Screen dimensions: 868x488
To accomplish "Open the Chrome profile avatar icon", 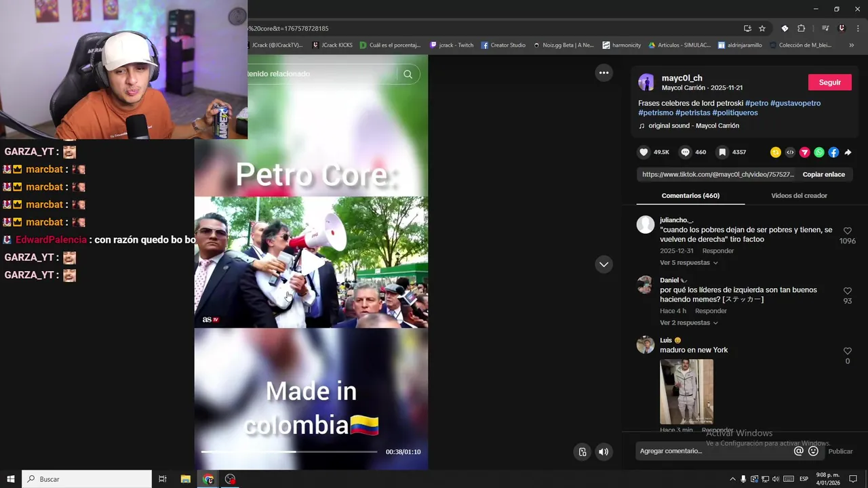I will click(842, 28).
